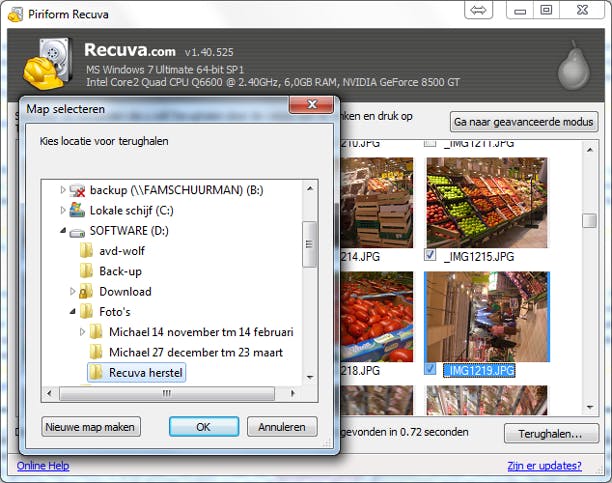Image resolution: width=612 pixels, height=483 pixels.
Task: Click the Recuva herstel folder icon
Action: pyautogui.click(x=96, y=372)
